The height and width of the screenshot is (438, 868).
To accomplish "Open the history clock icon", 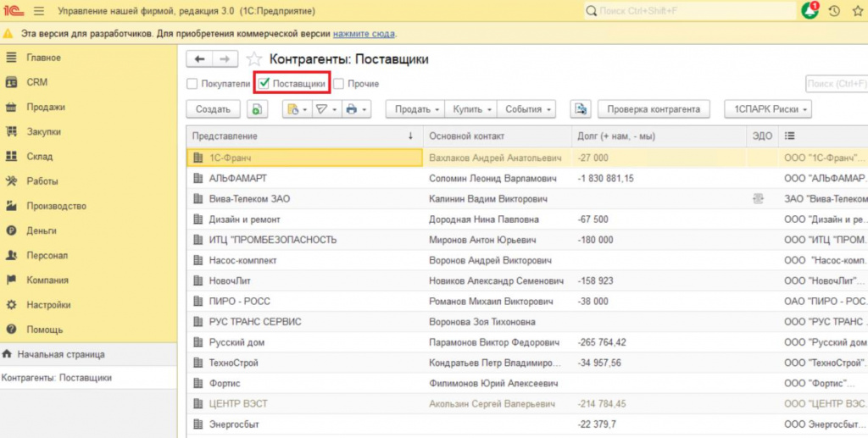I will 834,11.
